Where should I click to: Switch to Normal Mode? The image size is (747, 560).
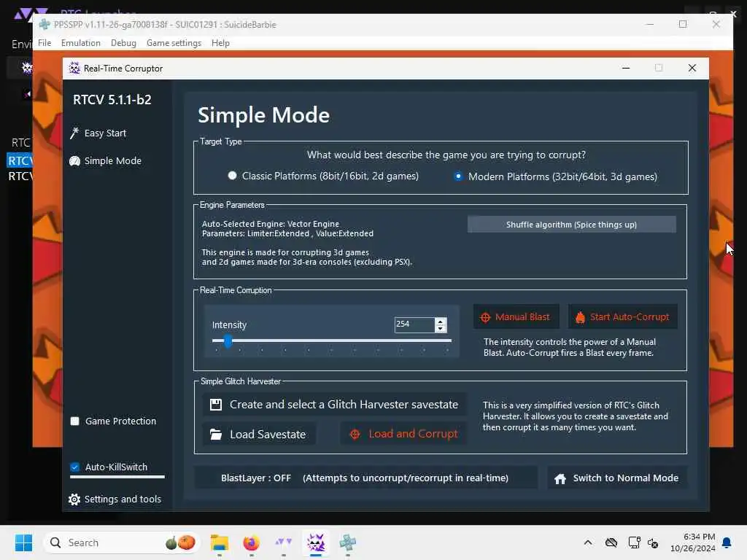(617, 478)
